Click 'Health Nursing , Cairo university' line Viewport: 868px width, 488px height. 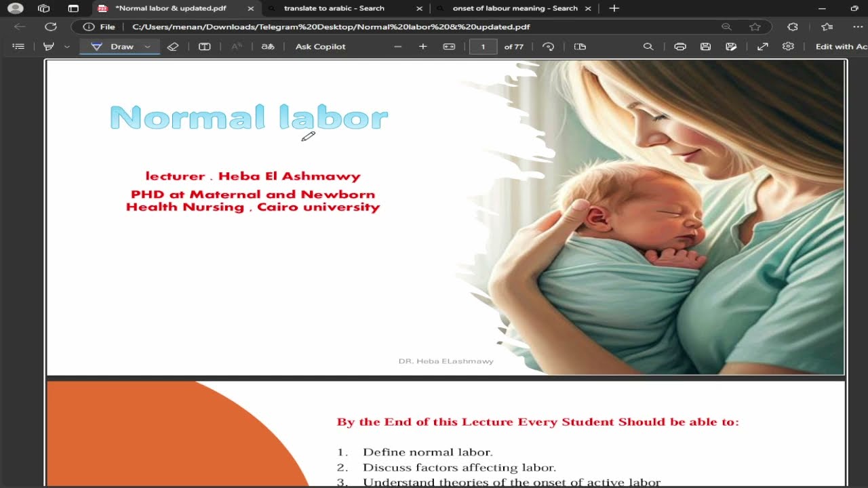(253, 207)
